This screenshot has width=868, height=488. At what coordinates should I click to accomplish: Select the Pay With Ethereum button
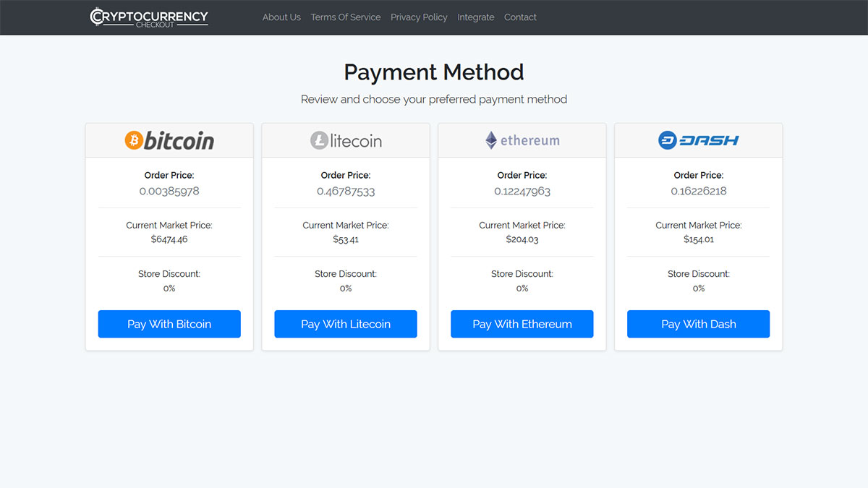point(522,324)
